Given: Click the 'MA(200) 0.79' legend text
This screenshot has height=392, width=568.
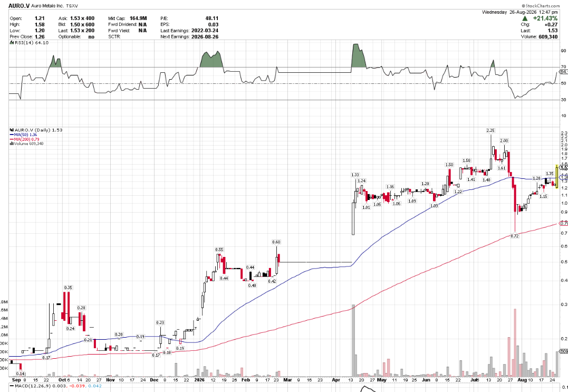Looking at the screenshot, I should pos(26,139).
